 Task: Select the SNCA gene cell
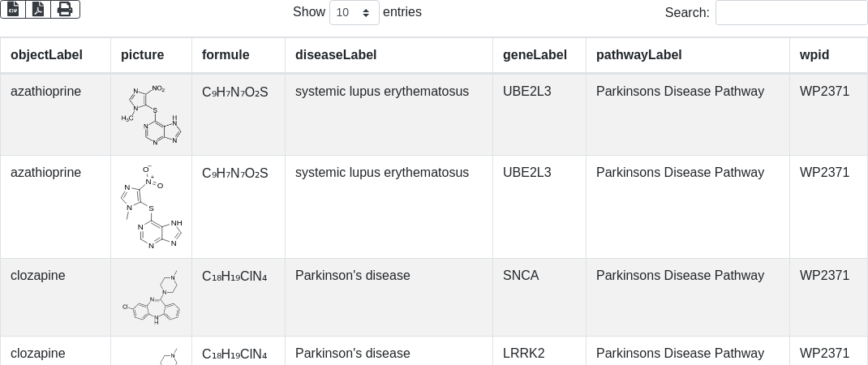click(521, 276)
